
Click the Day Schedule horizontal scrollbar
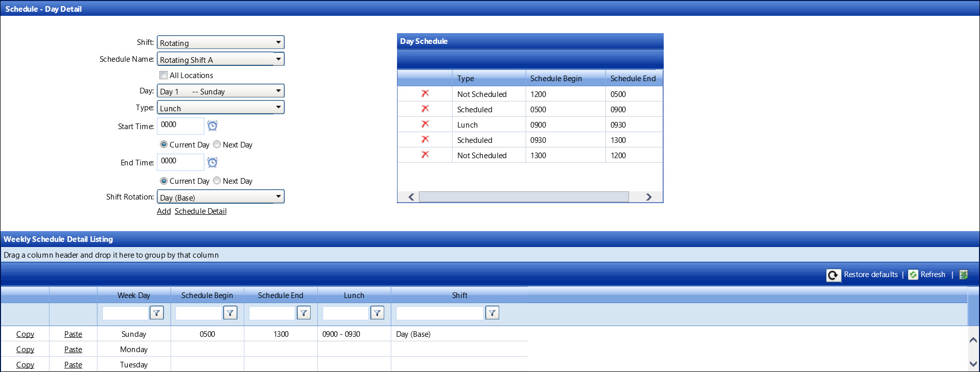point(523,197)
